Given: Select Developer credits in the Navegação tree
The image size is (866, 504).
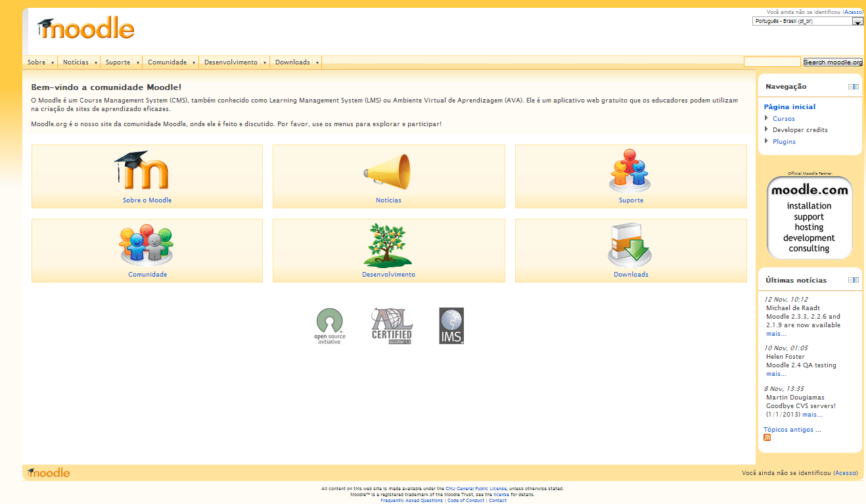Looking at the screenshot, I should 800,130.
